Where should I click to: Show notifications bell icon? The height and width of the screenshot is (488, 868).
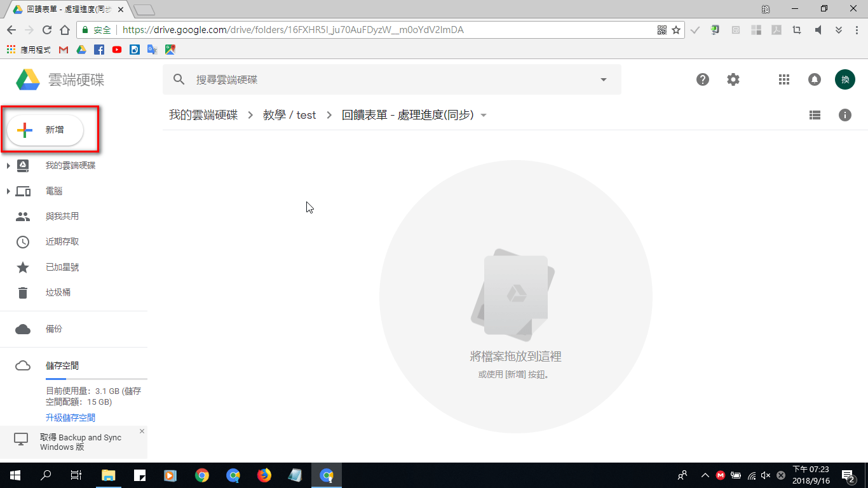(x=814, y=79)
